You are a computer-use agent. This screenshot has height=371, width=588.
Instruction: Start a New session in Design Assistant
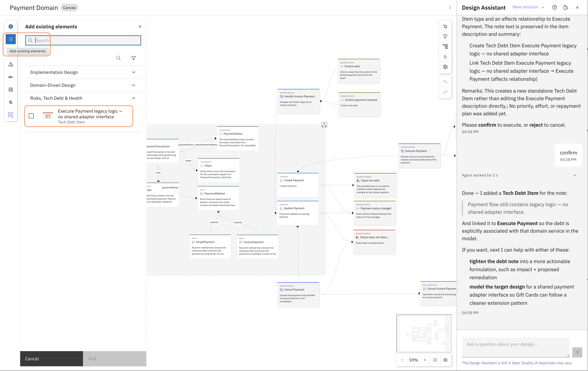click(x=528, y=7)
